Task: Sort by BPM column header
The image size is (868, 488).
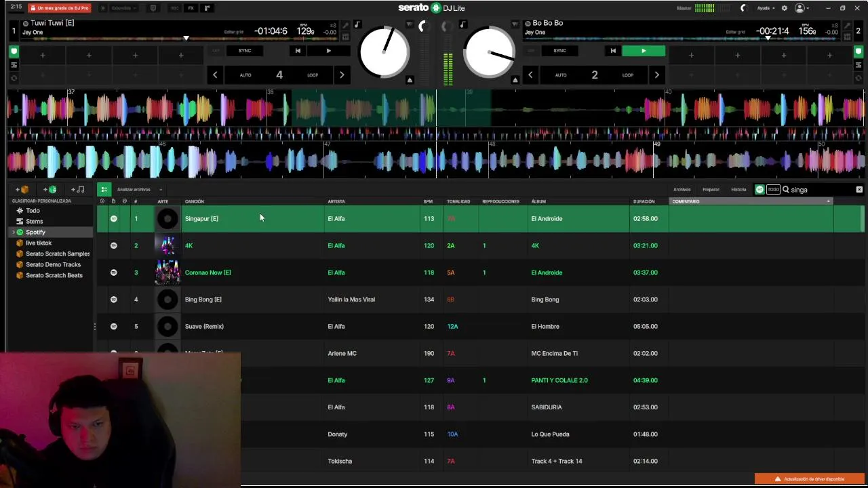Action: click(x=428, y=201)
